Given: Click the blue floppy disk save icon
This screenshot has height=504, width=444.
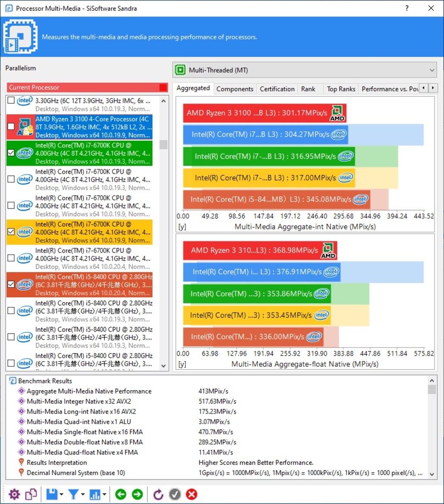Looking at the screenshot, I should pyautogui.click(x=52, y=495).
